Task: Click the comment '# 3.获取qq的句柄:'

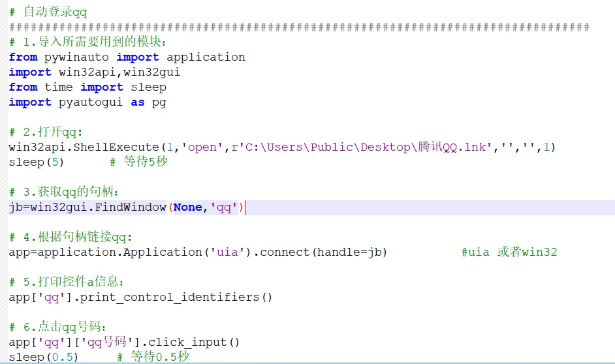Action: click(63, 192)
